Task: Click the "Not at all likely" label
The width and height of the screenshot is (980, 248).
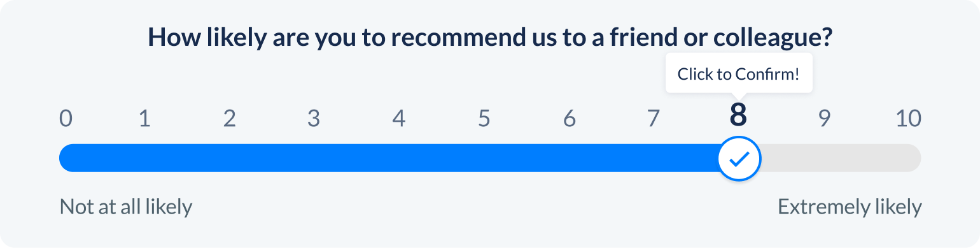Action: click(126, 207)
